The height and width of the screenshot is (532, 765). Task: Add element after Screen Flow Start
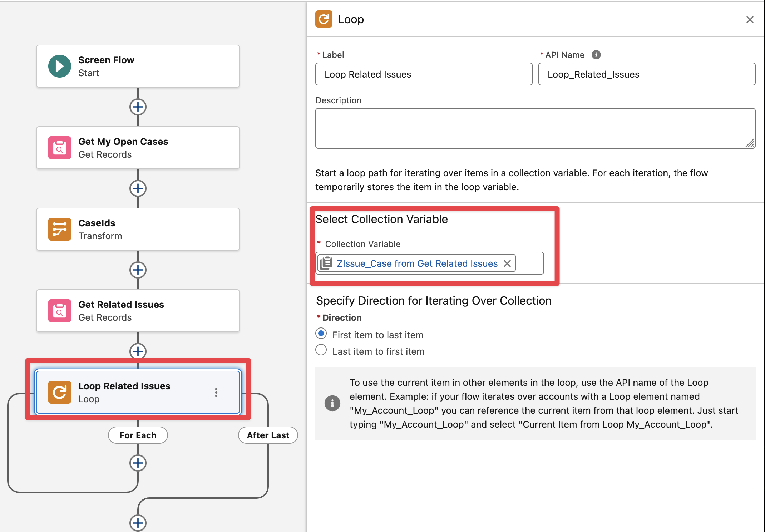(x=138, y=107)
